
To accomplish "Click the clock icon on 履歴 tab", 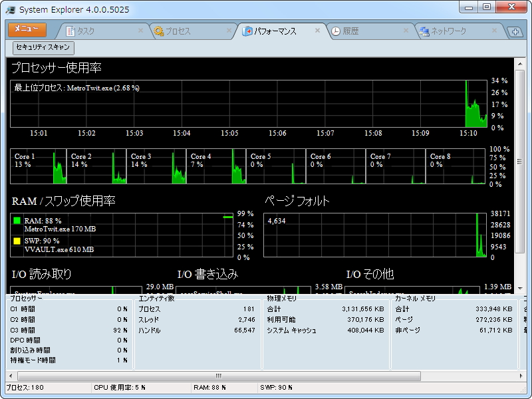I will point(335,31).
